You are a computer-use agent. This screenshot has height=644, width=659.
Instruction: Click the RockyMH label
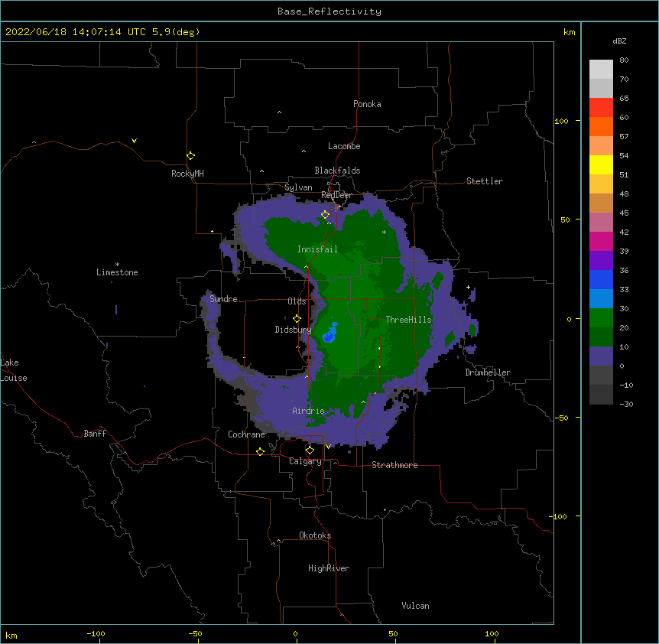pyautogui.click(x=187, y=174)
